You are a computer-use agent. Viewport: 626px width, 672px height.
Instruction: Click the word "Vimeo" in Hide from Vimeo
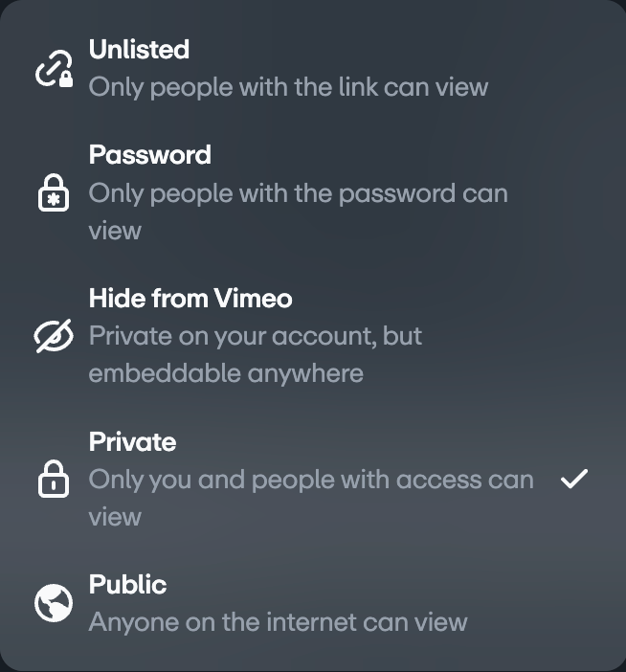(254, 299)
